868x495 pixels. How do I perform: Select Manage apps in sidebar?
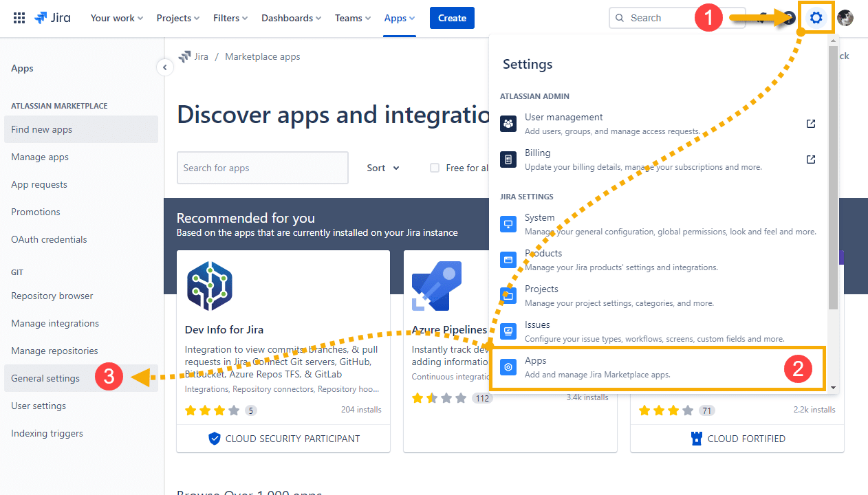81,157
